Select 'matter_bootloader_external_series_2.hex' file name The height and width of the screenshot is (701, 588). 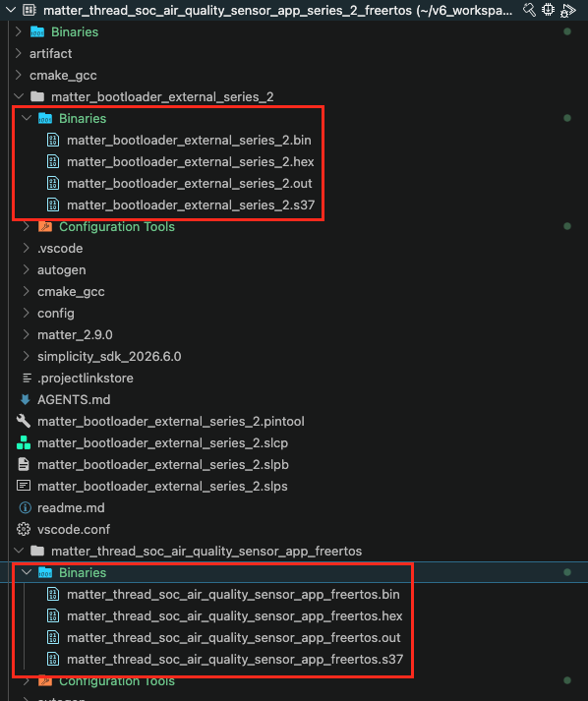[x=190, y=162]
